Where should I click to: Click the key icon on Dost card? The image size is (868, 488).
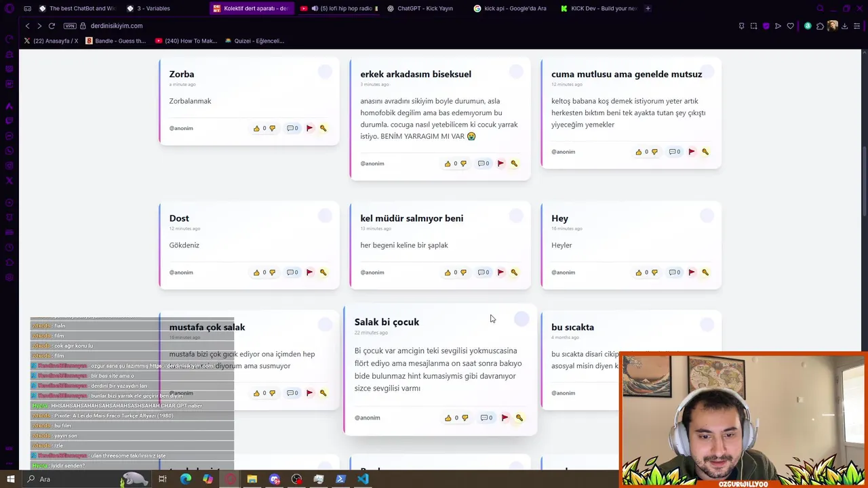(x=323, y=272)
